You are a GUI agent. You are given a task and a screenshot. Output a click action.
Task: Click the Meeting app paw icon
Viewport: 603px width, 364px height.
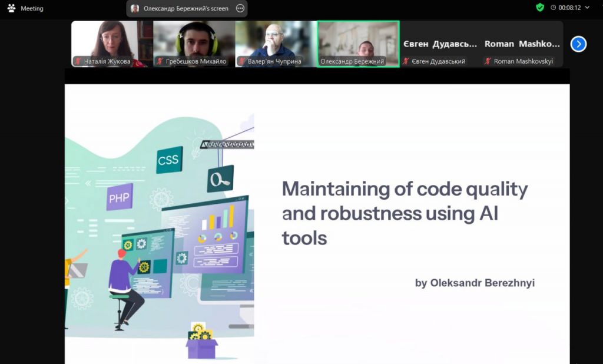(11, 8)
